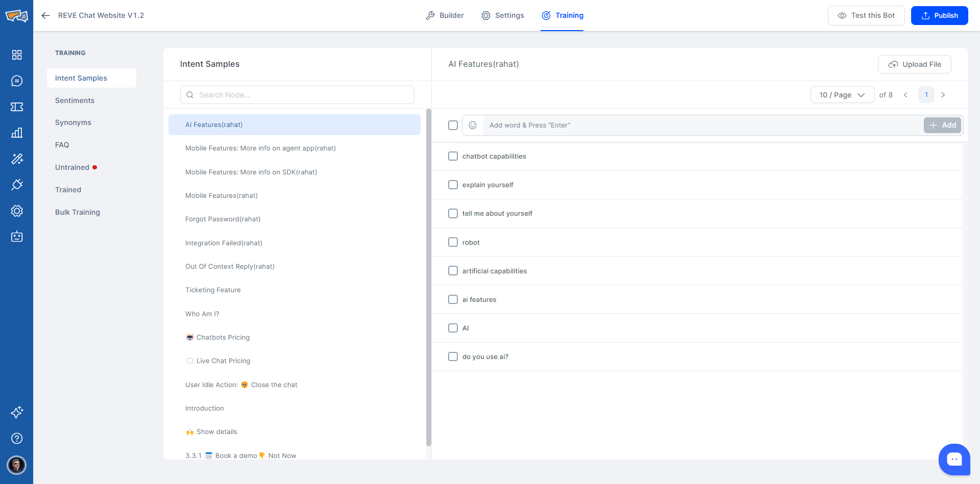Open the Training tab
The width and height of the screenshot is (980, 484).
(562, 15)
